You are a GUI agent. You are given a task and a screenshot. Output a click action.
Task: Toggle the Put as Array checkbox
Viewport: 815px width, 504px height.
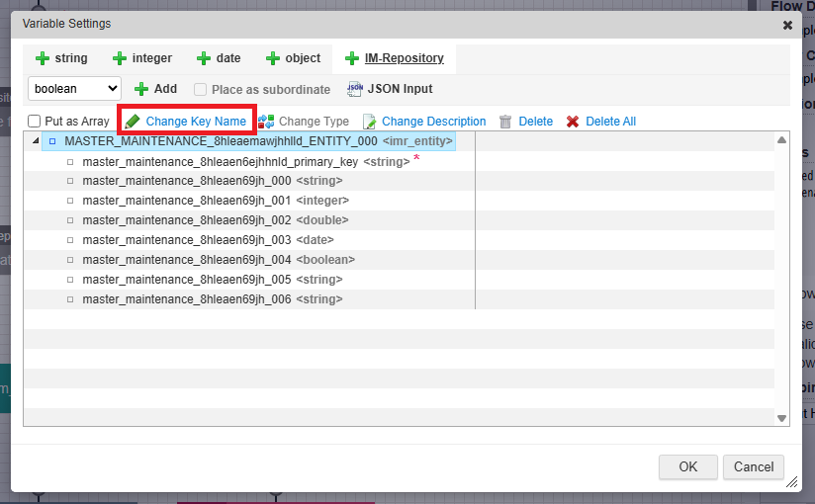click(35, 122)
